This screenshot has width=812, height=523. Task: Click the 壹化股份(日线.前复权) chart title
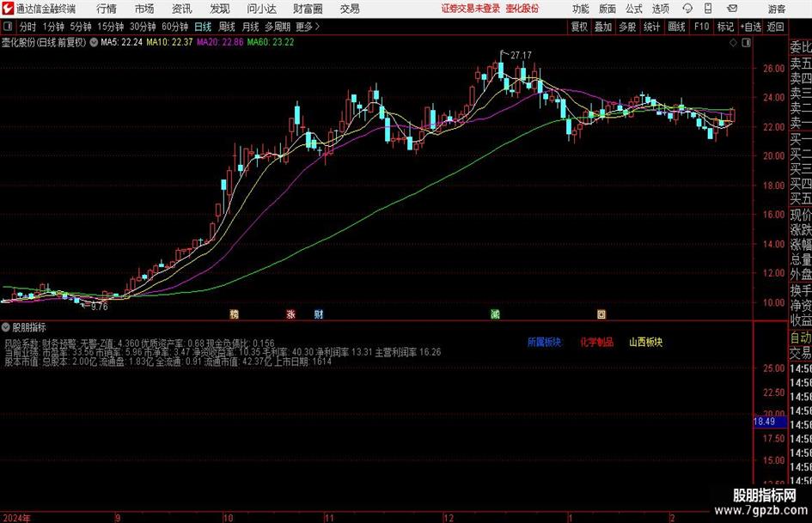pyautogui.click(x=44, y=42)
